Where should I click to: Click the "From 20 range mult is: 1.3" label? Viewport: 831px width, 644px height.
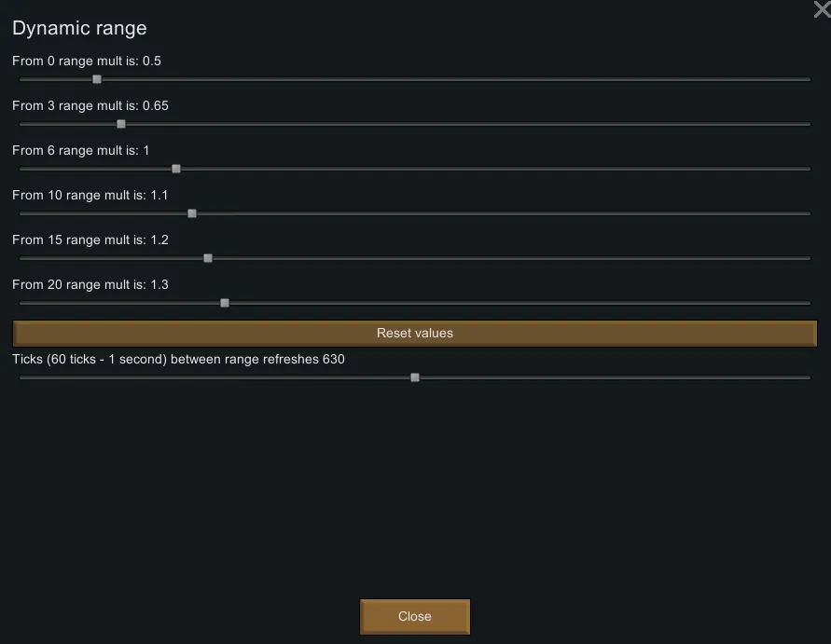point(90,285)
